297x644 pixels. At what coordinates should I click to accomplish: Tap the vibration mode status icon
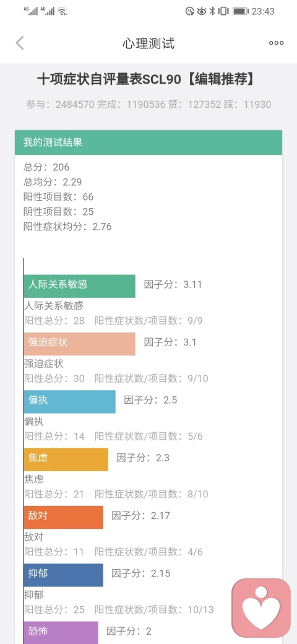point(223,12)
